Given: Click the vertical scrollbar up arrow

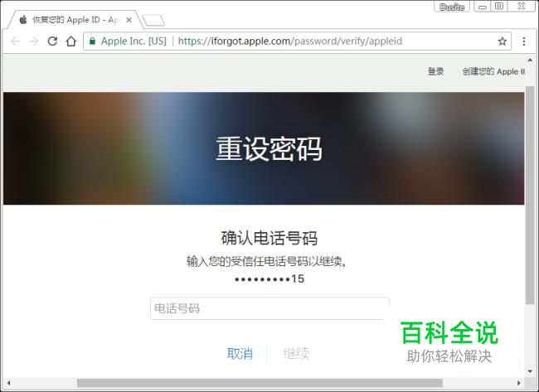Looking at the screenshot, I should point(530,60).
